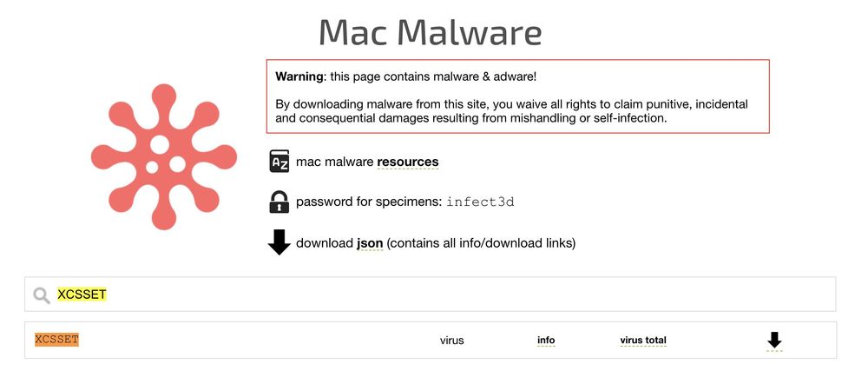The height and width of the screenshot is (371, 868).
Task: Click the large arrow beside download json
Action: tap(279, 242)
